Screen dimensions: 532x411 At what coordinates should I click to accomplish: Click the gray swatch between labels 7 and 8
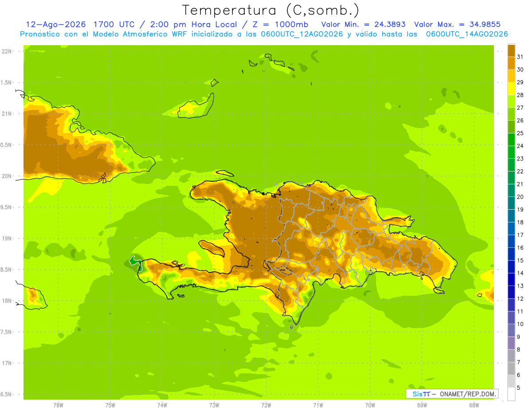click(x=511, y=356)
